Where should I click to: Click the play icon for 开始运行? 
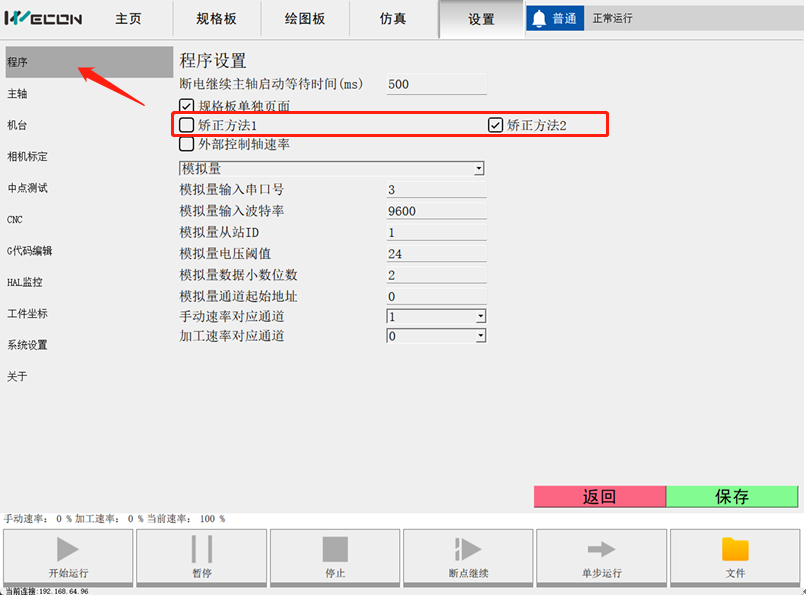[68, 549]
